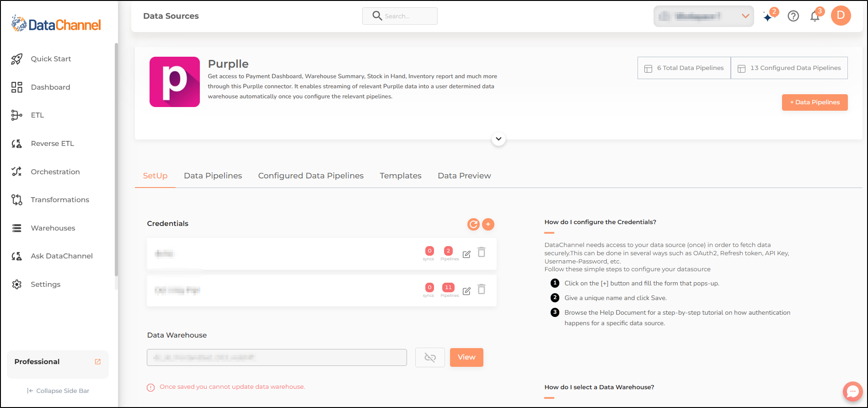
Task: Refresh the credentials list
Action: click(473, 224)
